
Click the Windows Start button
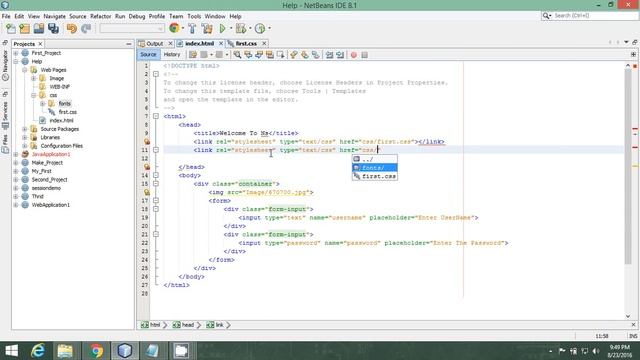11,351
